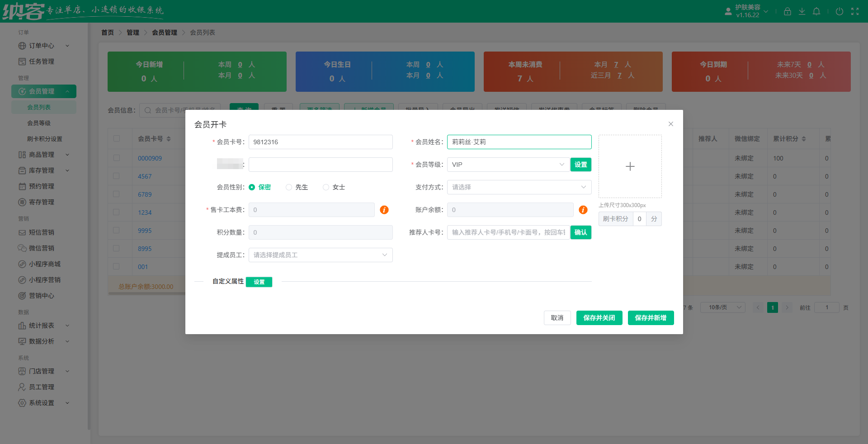Open the notifications bell icon in the header

(816, 11)
